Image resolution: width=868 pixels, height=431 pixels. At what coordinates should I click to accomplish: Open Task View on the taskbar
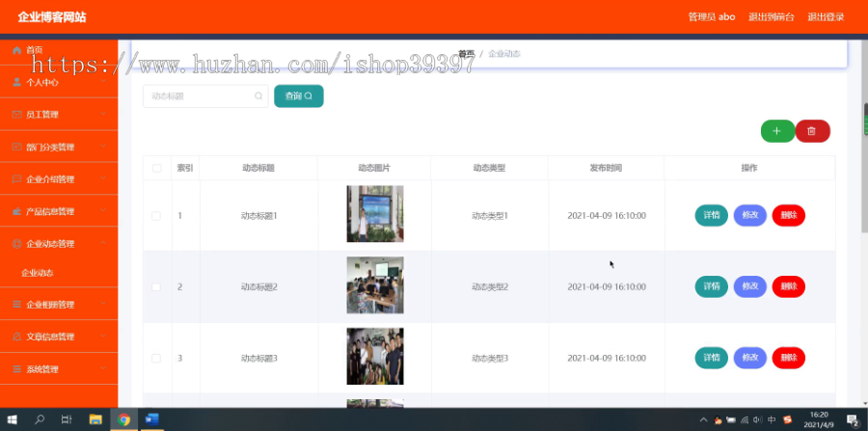(67, 419)
